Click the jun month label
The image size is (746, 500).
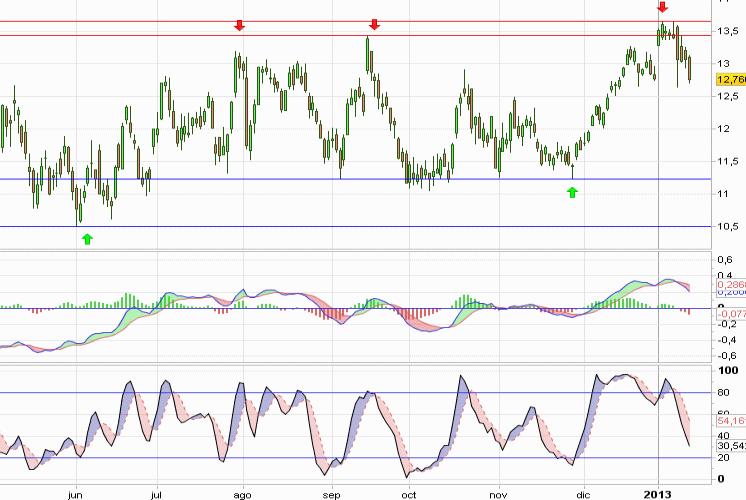point(74,494)
